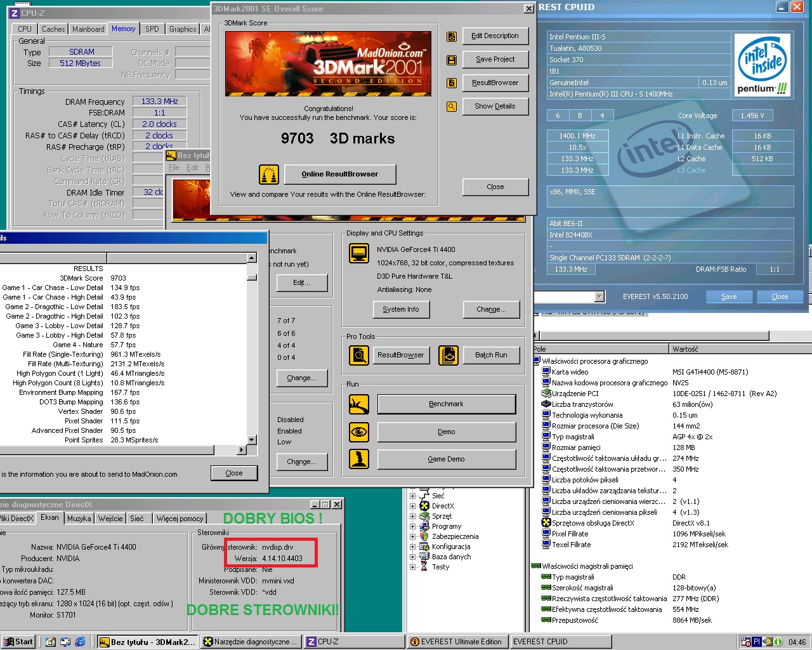
Task: Click the Show Desktop quick launch icon
Action: [x=51, y=642]
